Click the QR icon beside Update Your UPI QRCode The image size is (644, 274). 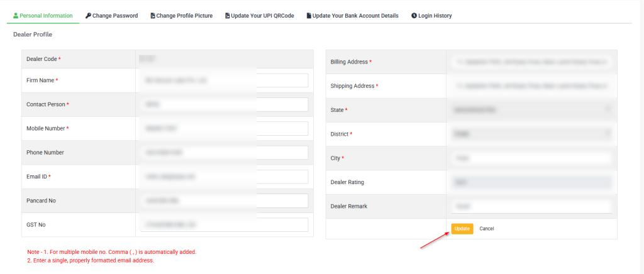coord(227,16)
